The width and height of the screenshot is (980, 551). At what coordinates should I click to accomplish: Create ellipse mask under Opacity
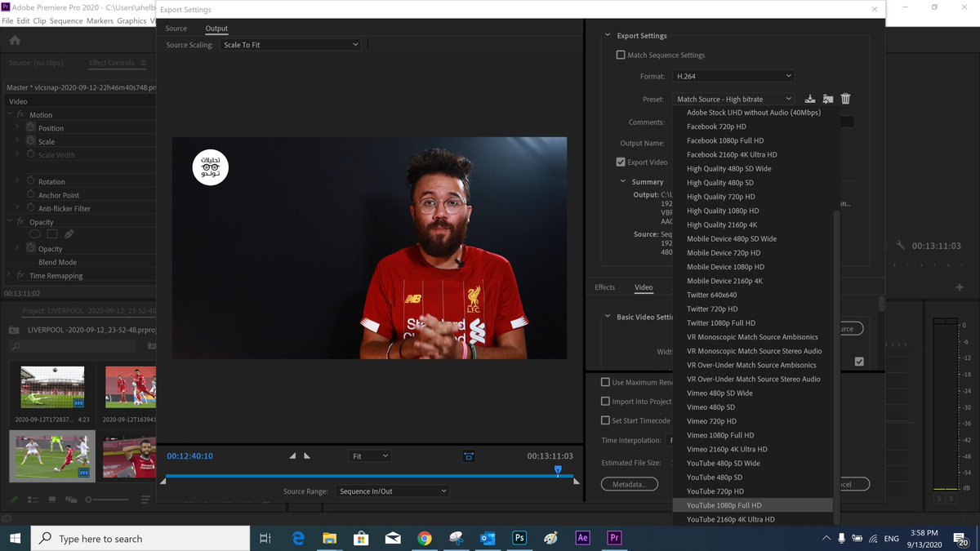[x=35, y=234]
